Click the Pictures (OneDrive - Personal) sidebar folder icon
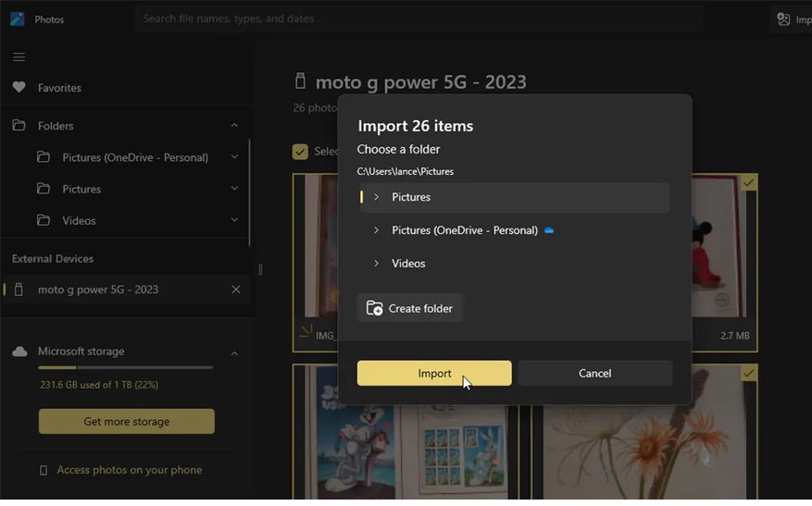812x506 pixels. (x=44, y=156)
